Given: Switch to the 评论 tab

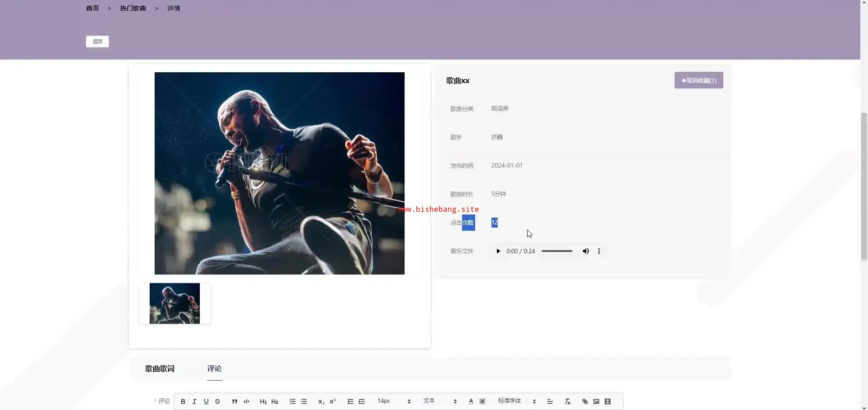Looking at the screenshot, I should coord(214,368).
